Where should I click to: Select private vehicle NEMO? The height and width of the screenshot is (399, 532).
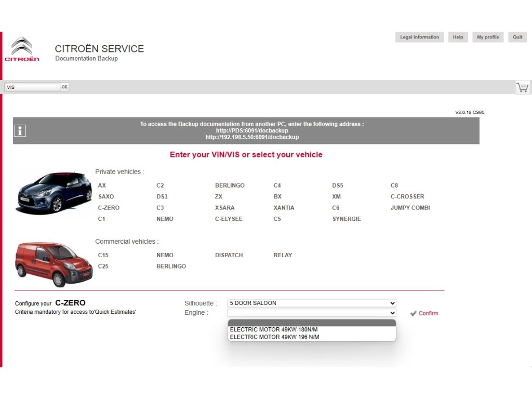pos(165,219)
